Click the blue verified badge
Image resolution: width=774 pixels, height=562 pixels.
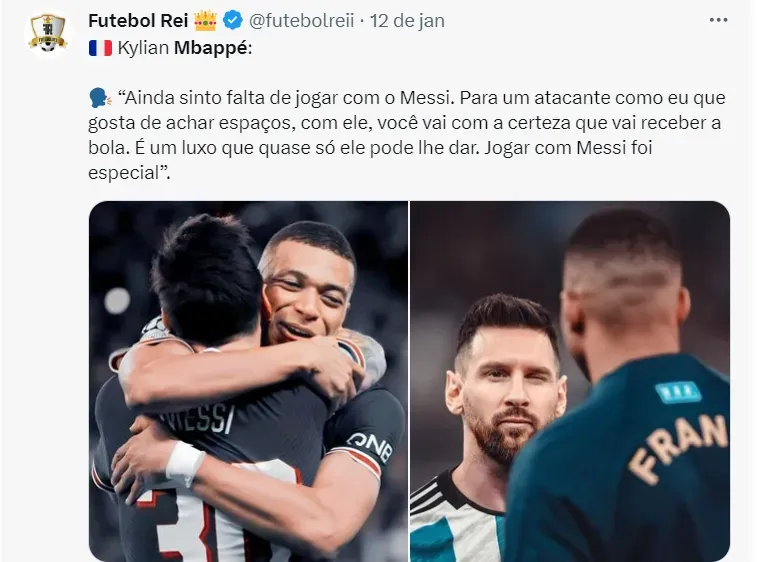pyautogui.click(x=232, y=21)
